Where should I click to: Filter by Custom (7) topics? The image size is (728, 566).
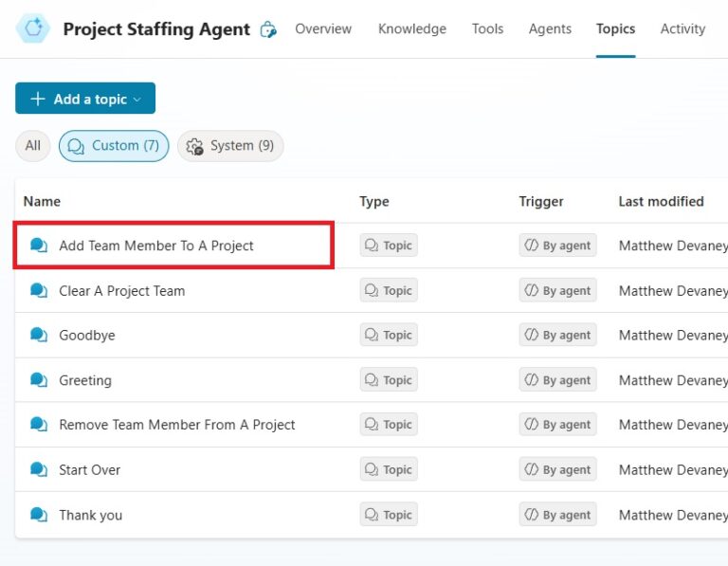[x=114, y=146]
